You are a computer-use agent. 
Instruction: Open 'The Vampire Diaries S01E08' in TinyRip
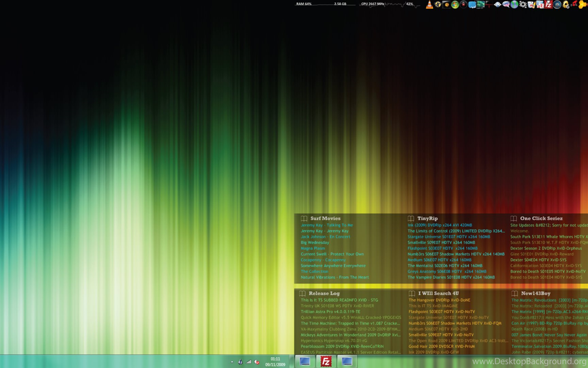pyautogui.click(x=451, y=277)
